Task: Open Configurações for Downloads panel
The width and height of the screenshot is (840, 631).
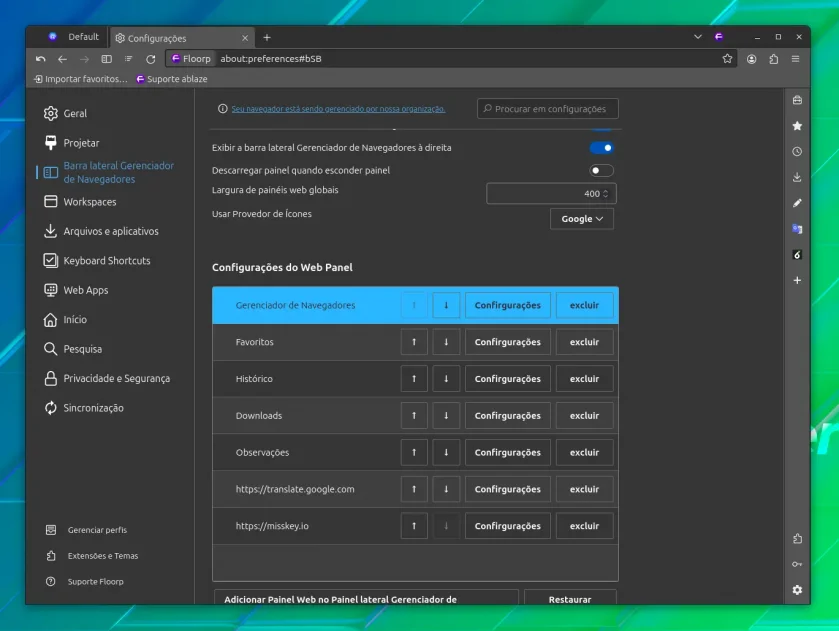Action: click(507, 416)
